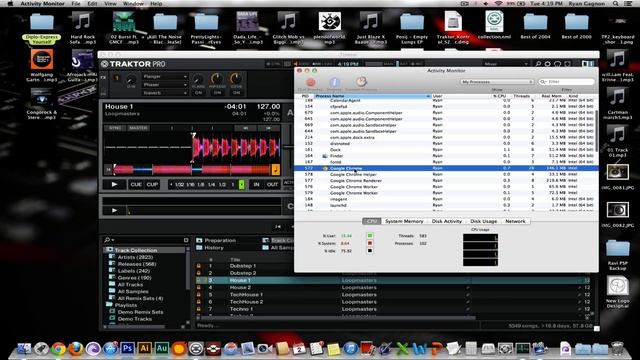Open the Flanger effect dropdown
The height and width of the screenshot is (360, 640).
pyautogui.click(x=165, y=76)
